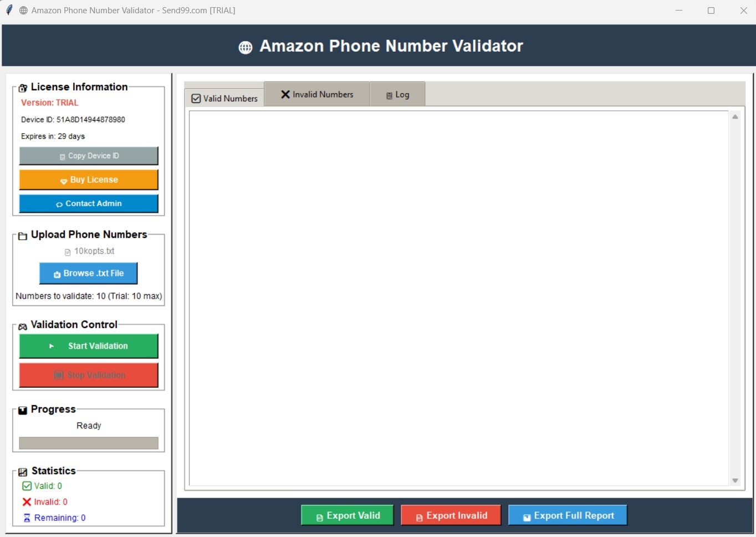The width and height of the screenshot is (756, 537).
Task: Click the icon beside the Progress heading
Action: [23, 410]
